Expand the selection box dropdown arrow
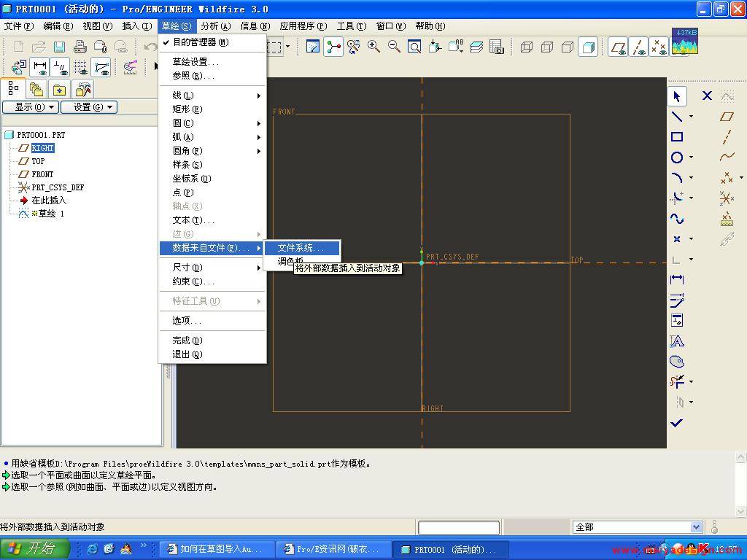747x560 pixels. click(x=287, y=47)
